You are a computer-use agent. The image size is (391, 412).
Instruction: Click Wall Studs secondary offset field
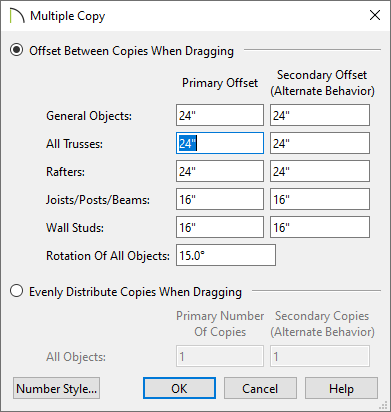coord(320,227)
